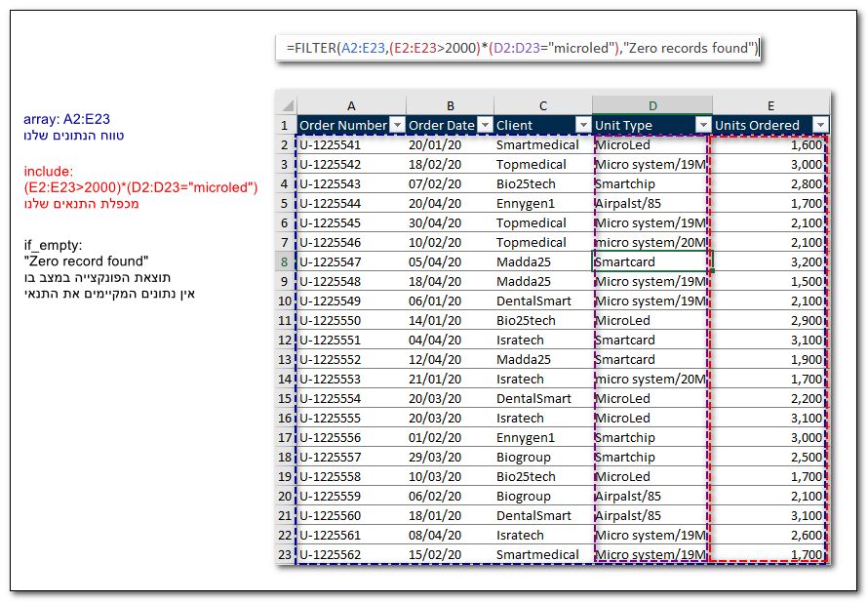Open the Unit Type filter dropdown
Viewport: 868px width, 602px height.
703,125
